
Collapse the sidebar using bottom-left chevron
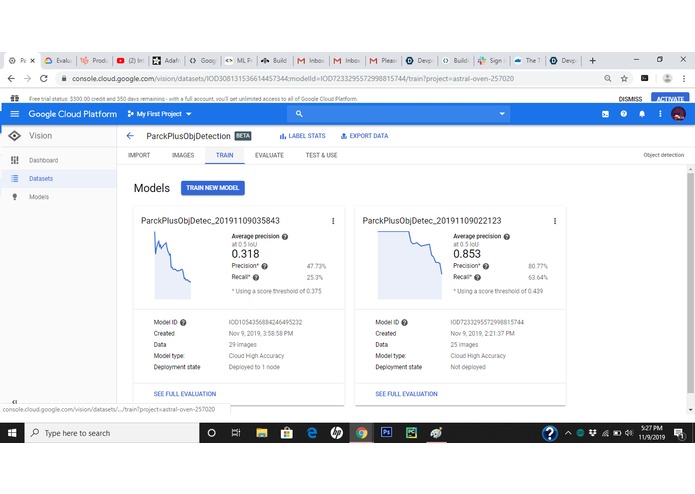point(15,402)
